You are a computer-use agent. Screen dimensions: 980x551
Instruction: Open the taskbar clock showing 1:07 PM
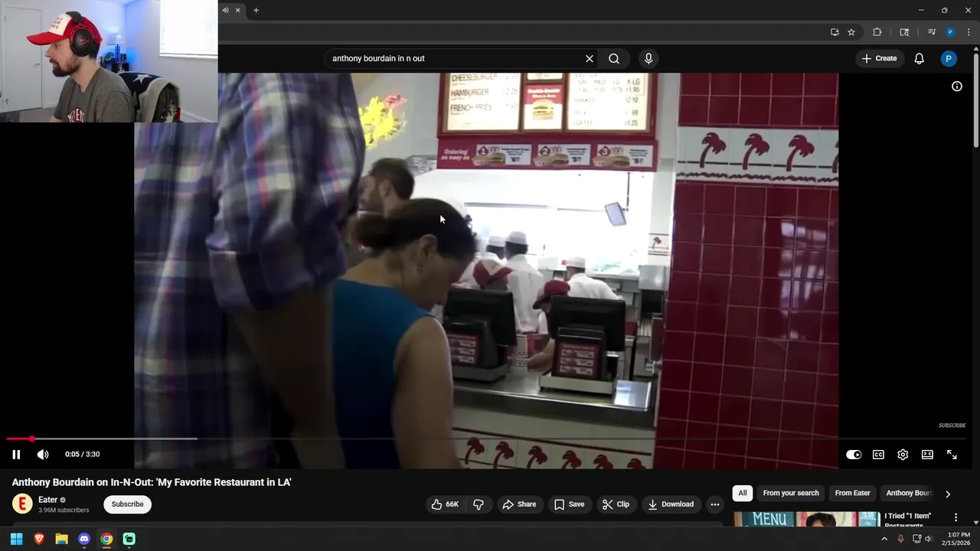click(959, 539)
